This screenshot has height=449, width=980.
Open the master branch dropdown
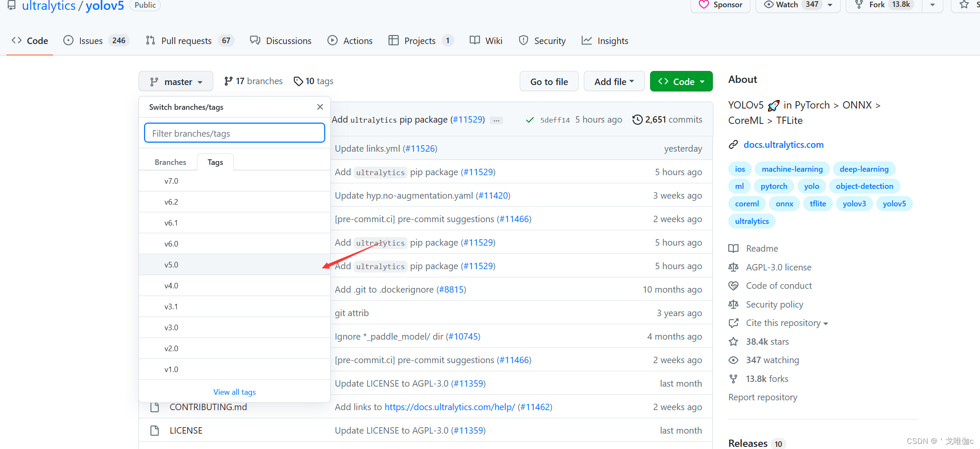[x=176, y=81]
